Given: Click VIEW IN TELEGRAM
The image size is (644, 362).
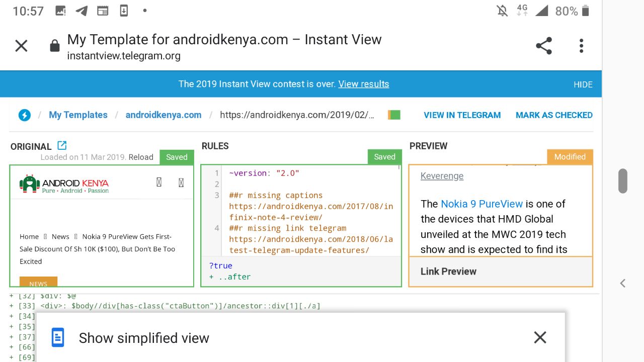Looking at the screenshot, I should click(462, 115).
